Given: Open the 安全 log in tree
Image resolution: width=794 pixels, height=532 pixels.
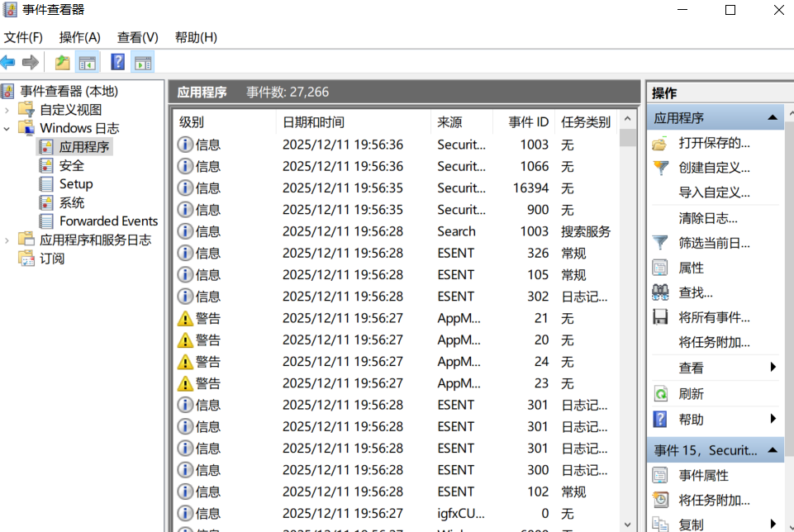Looking at the screenshot, I should tap(71, 165).
